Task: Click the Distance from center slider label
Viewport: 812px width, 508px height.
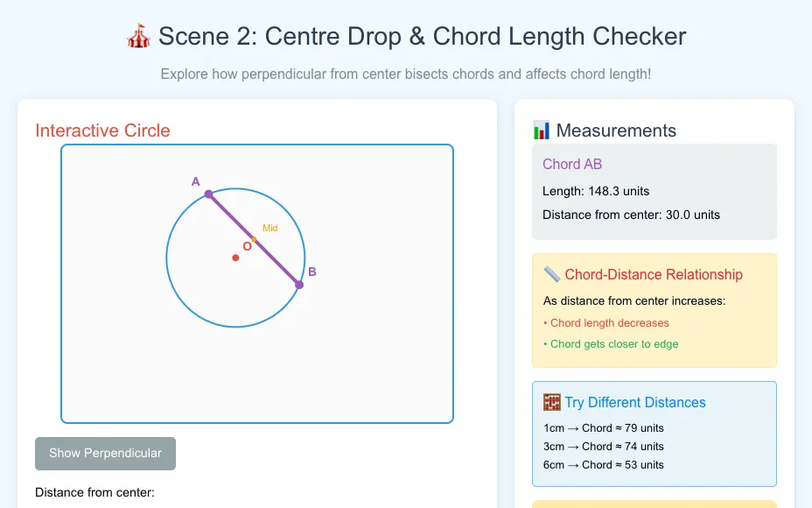Action: 94,492
